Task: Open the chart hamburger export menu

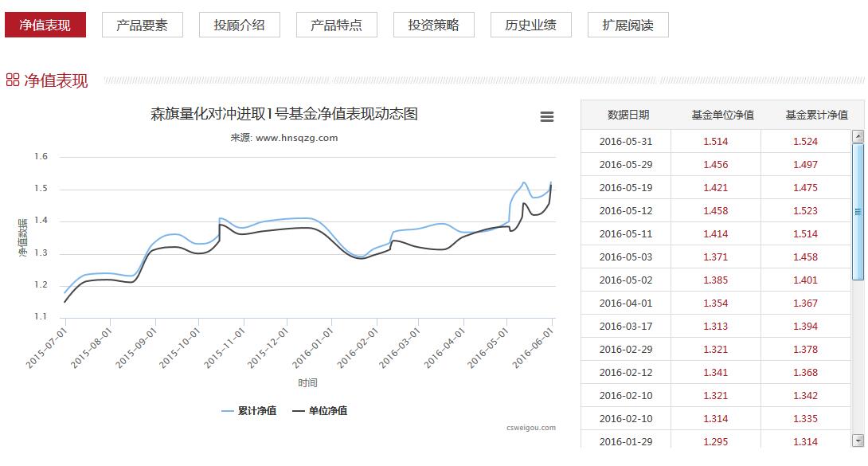Action: coord(546,117)
